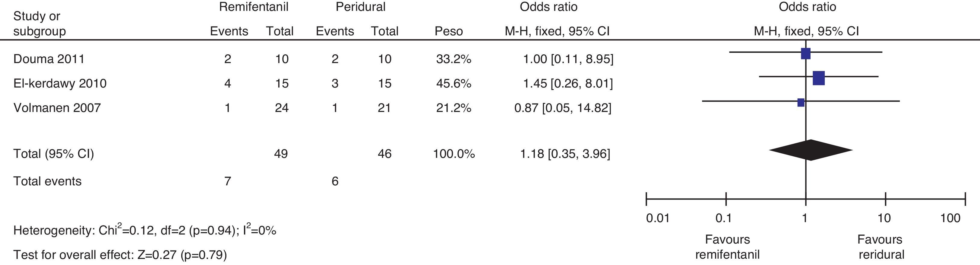Image resolution: width=980 pixels, height=265 pixels.
Task: Click the Peridural column header
Action: coord(360,7)
